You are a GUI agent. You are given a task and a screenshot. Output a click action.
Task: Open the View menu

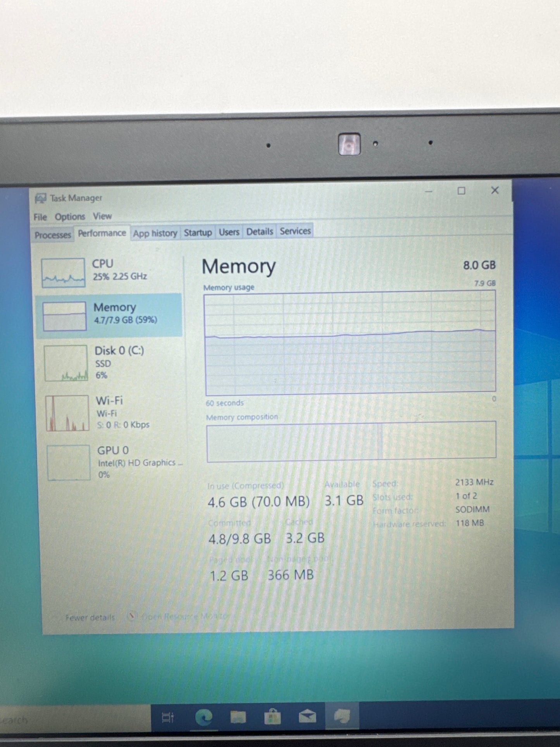pyautogui.click(x=102, y=216)
